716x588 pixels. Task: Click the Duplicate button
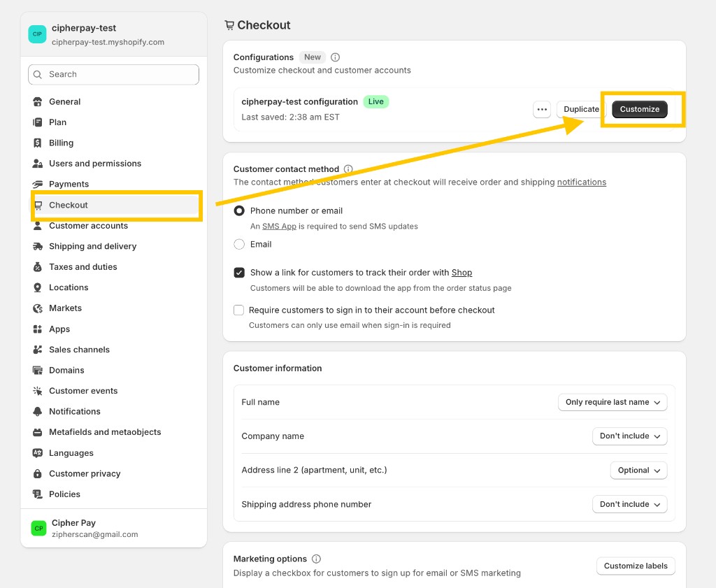tap(581, 109)
